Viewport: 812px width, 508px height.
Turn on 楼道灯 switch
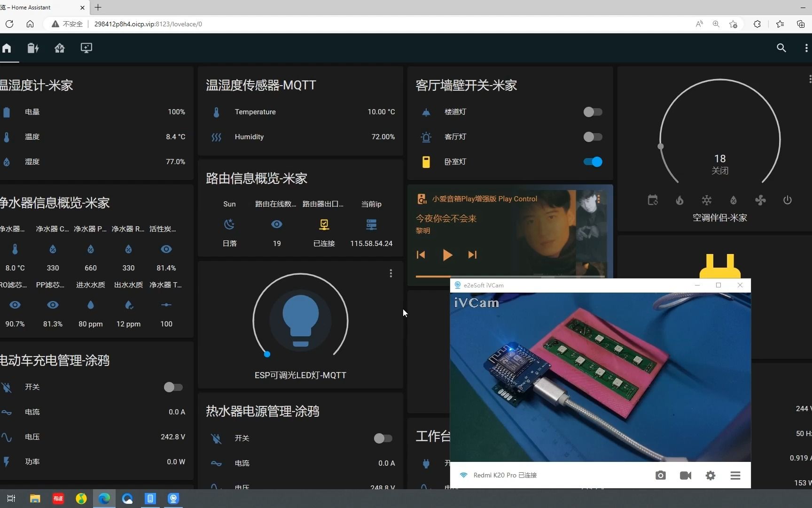tap(593, 112)
